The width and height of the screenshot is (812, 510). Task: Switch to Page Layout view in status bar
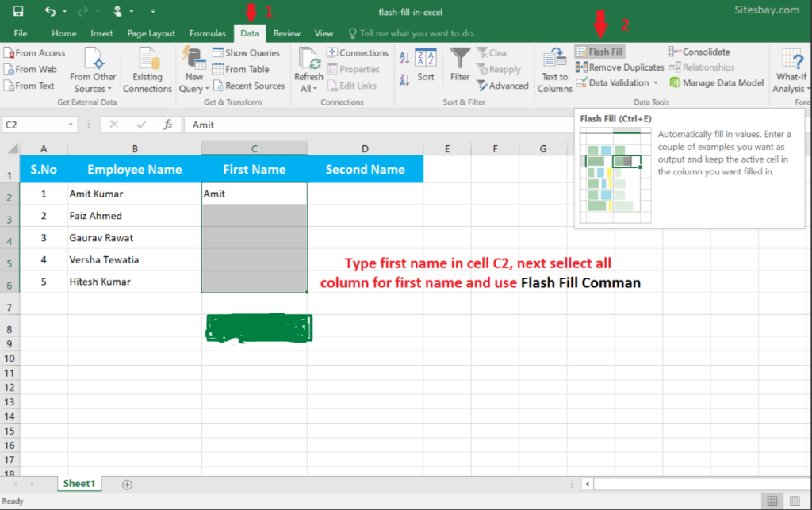795,500
